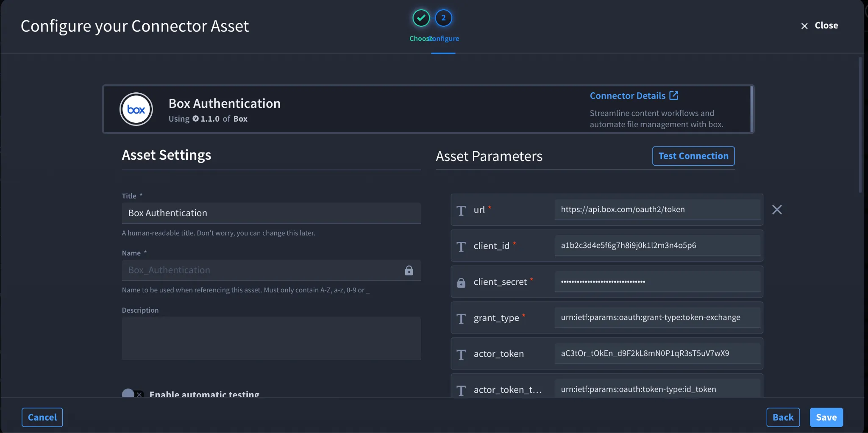Cancel the asset configuration

(x=42, y=417)
